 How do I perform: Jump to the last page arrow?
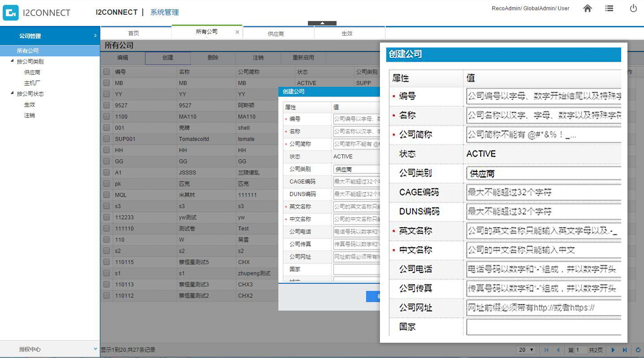625,350
